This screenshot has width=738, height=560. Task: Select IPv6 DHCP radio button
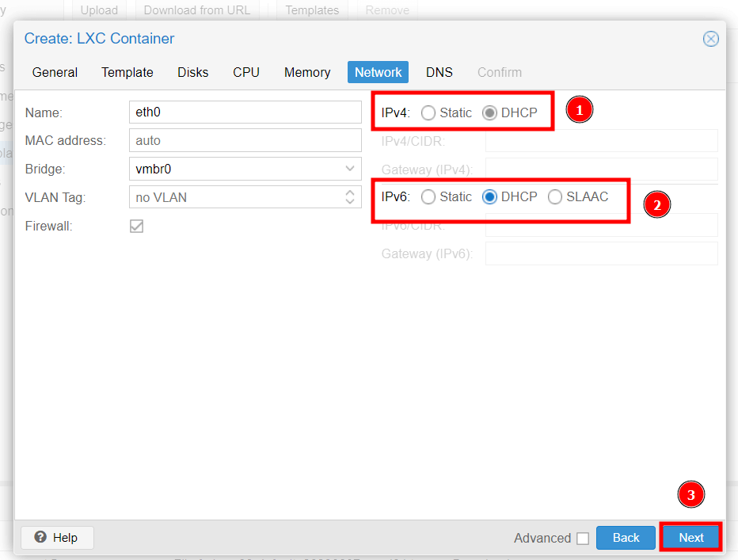(x=490, y=196)
